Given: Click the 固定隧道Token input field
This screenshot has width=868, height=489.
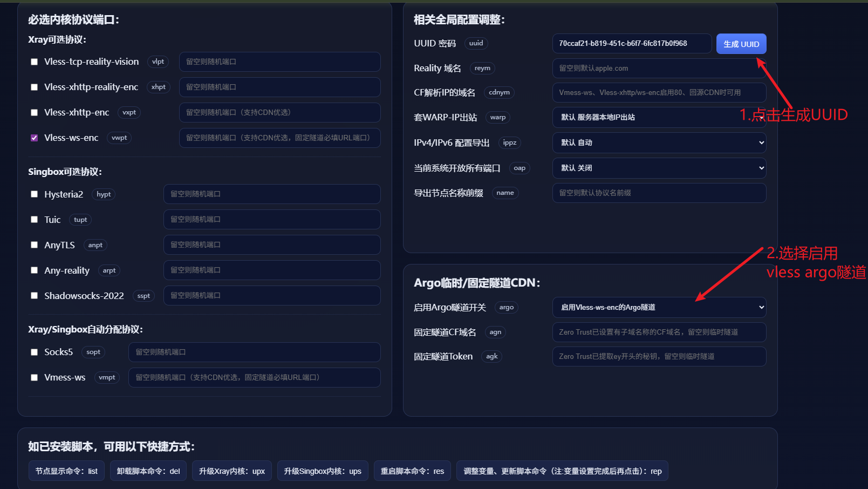Looking at the screenshot, I should click(659, 357).
